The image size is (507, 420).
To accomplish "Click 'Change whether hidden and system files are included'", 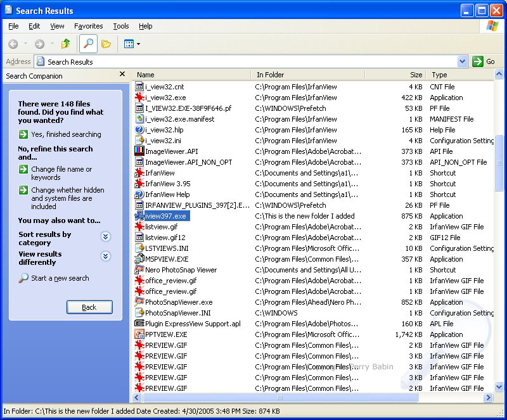I will 61,198.
